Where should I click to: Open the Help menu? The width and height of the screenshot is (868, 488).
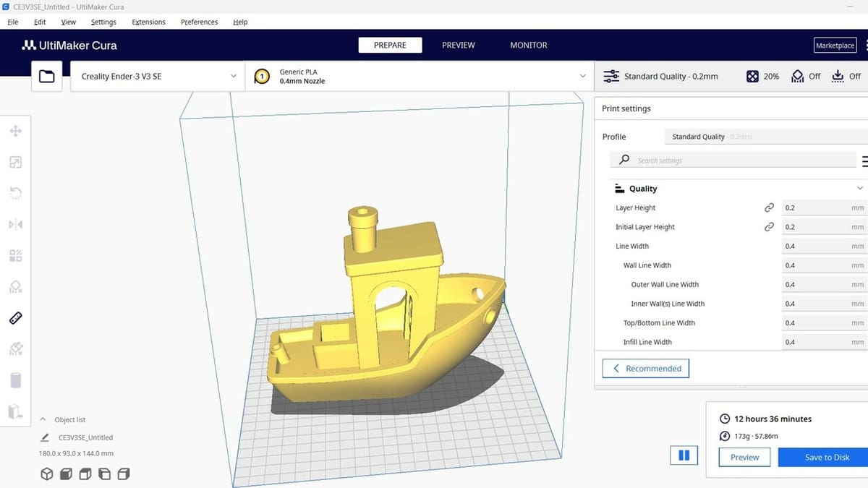tap(240, 22)
